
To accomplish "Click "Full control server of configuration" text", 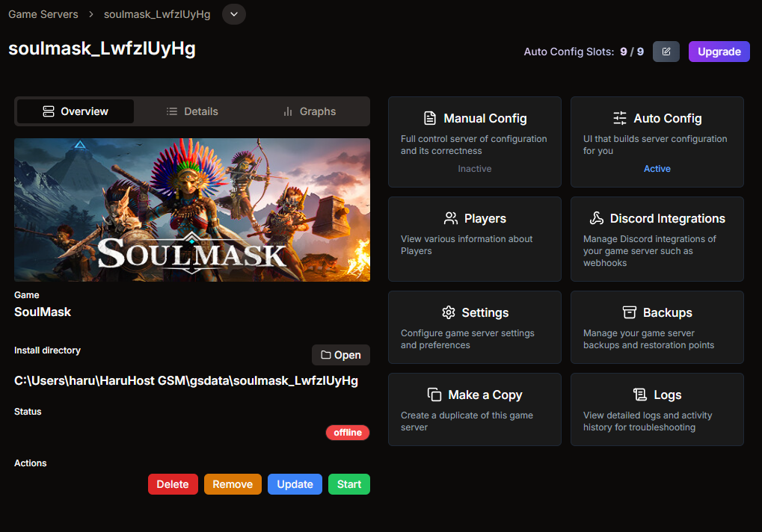I will pos(474,145).
